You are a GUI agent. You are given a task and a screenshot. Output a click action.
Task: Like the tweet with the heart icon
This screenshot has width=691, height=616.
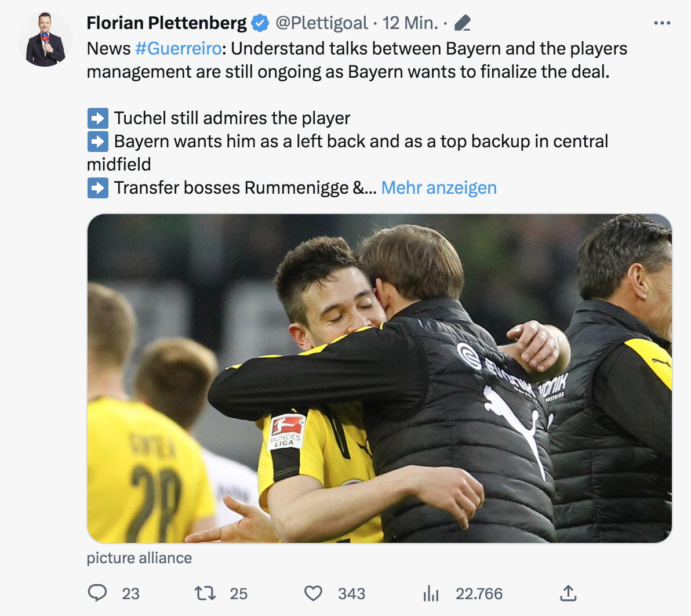313,593
